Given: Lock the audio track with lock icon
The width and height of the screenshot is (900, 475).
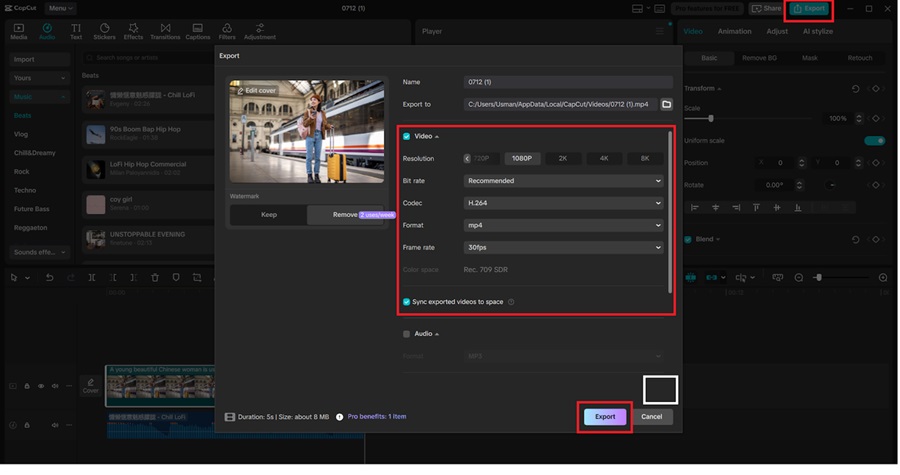Looking at the screenshot, I should tap(27, 425).
